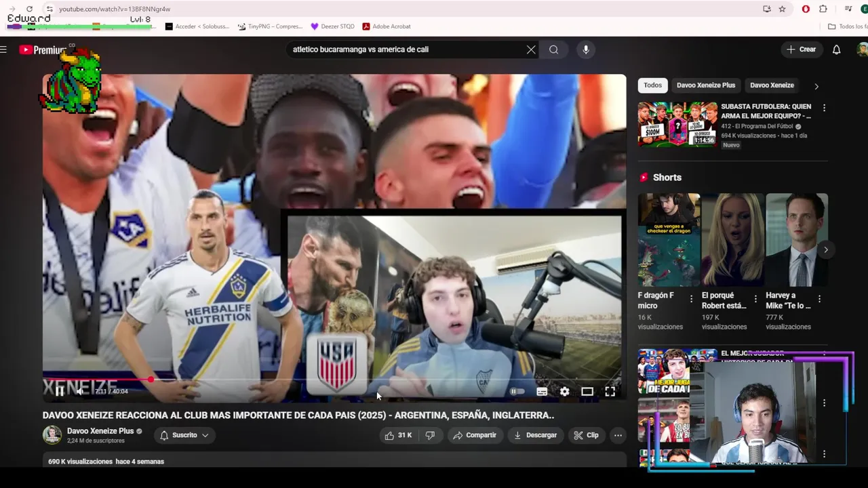Click the Shorts section heading
This screenshot has width=868, height=488.
(667, 178)
